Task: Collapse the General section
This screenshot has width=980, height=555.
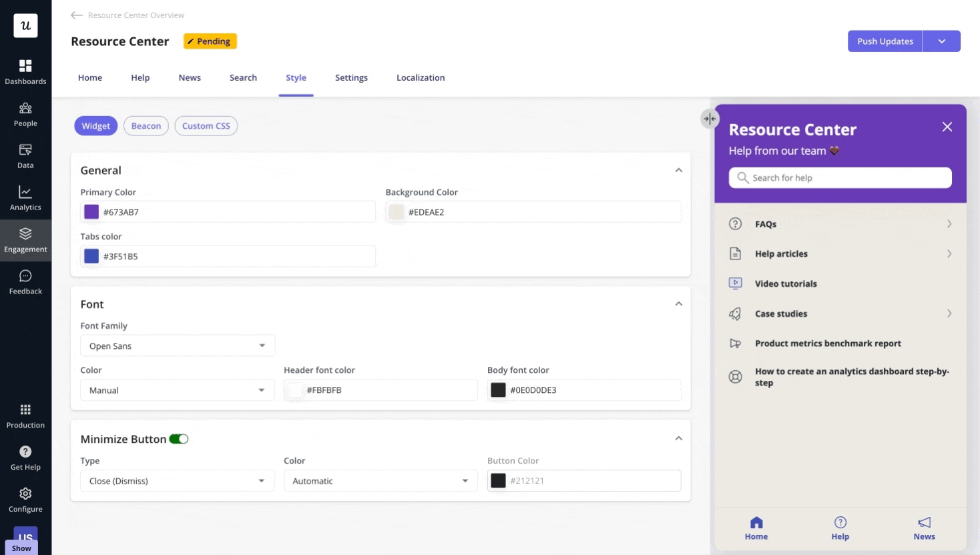Action: (679, 170)
